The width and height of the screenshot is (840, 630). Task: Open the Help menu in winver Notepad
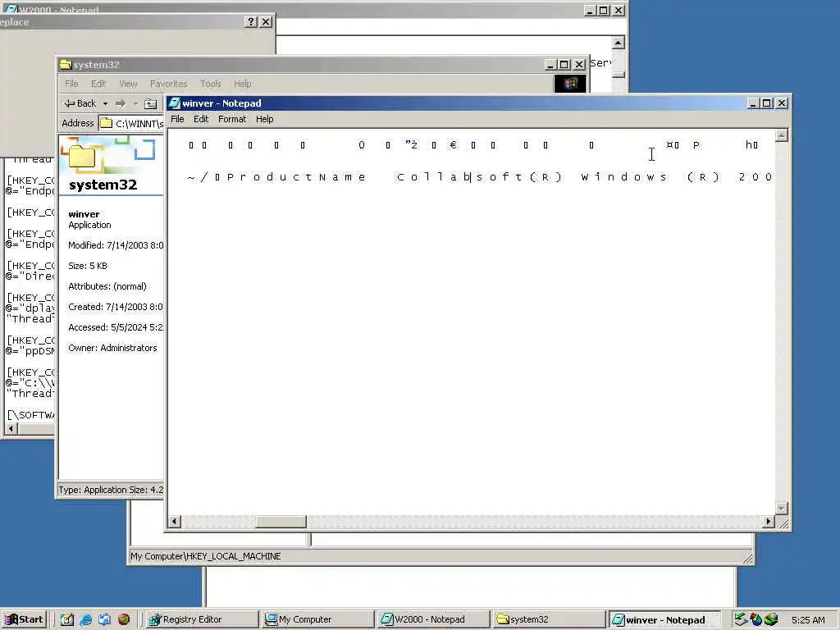[265, 119]
